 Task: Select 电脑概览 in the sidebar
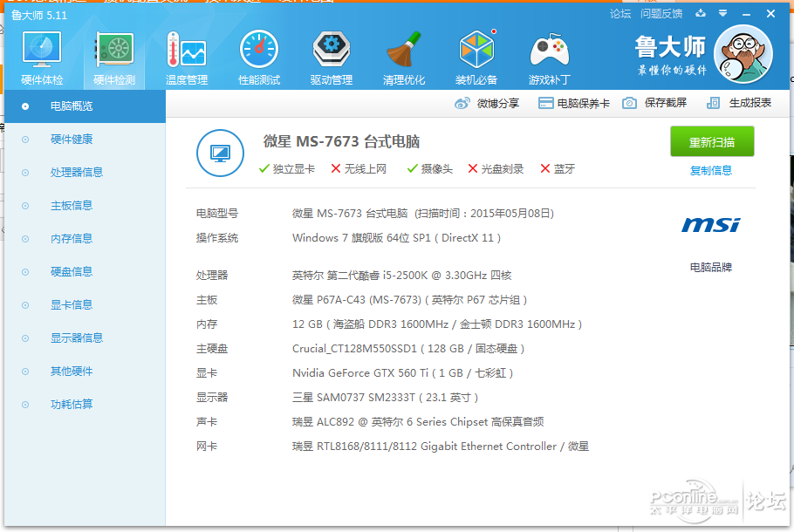(x=86, y=106)
